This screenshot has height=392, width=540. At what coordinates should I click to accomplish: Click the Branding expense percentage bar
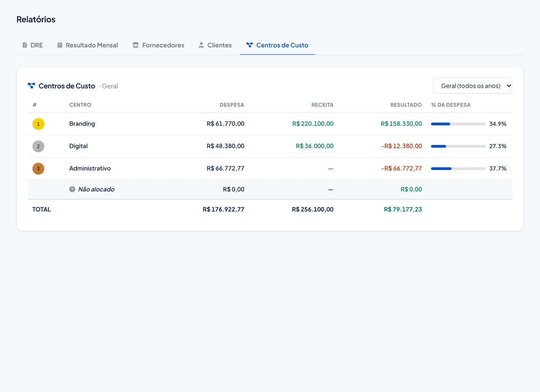458,124
